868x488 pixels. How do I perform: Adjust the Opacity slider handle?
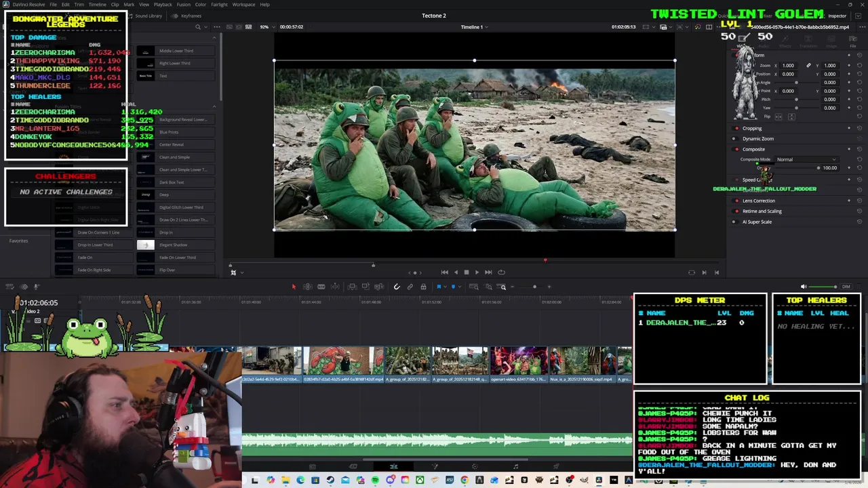click(x=818, y=167)
